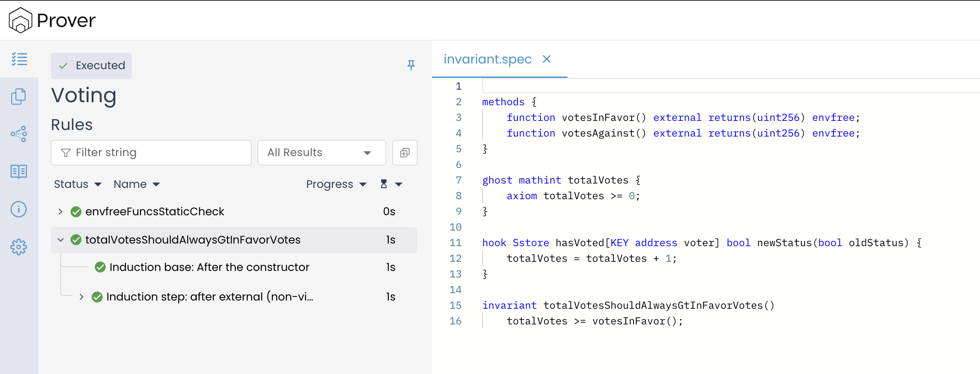Open the documentation book sidebar icon
Image resolution: width=980 pixels, height=374 pixels.
point(19,172)
